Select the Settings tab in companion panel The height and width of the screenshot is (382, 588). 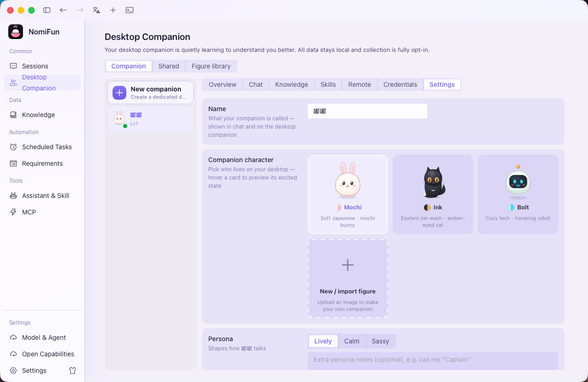442,84
